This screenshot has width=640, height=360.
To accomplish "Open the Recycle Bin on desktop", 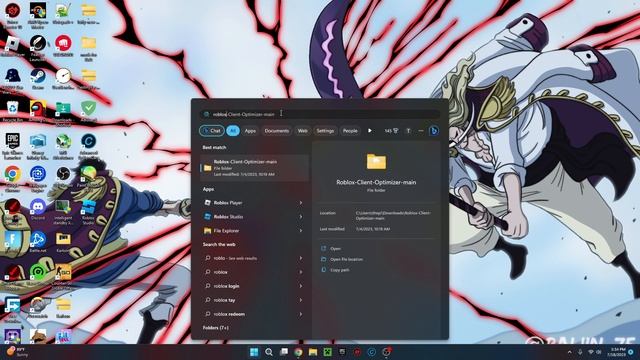I will point(13,111).
